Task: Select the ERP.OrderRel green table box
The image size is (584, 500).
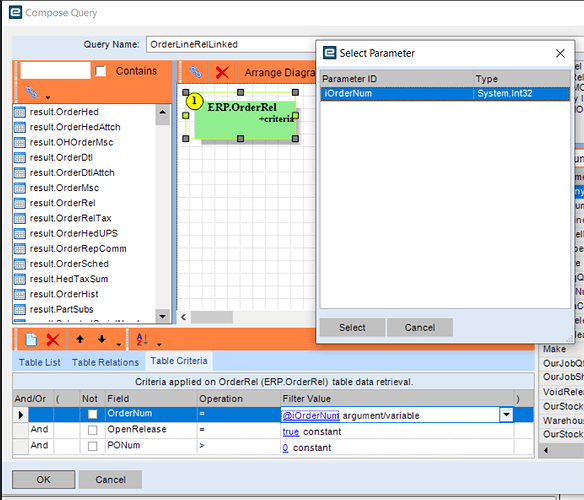Action: coord(245,120)
